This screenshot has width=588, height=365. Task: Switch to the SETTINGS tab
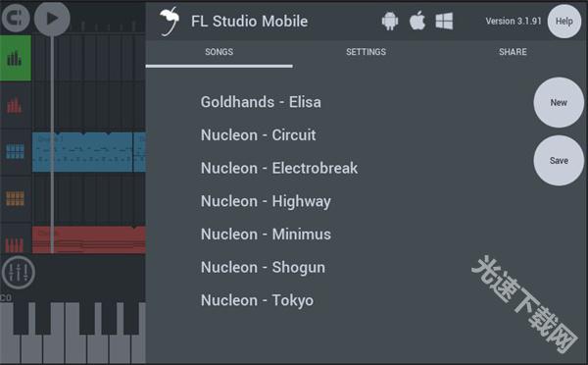tap(366, 52)
